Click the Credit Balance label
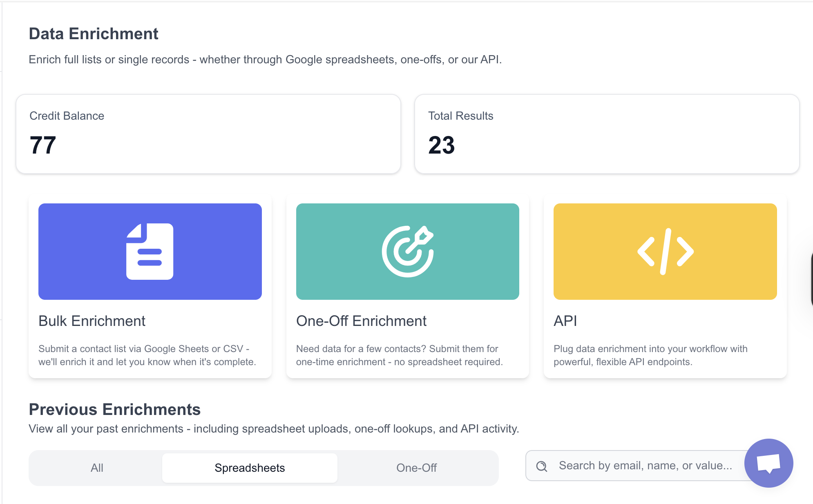Image resolution: width=813 pixels, height=504 pixels. [x=67, y=116]
